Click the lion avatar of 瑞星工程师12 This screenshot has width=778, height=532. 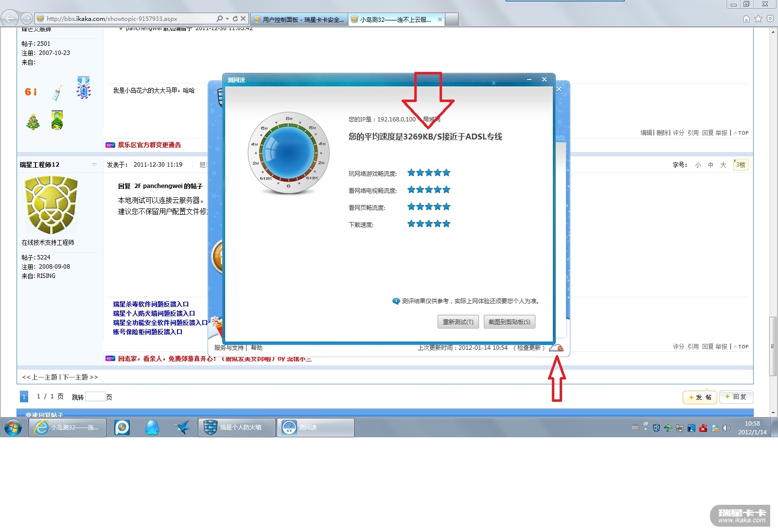[51, 205]
